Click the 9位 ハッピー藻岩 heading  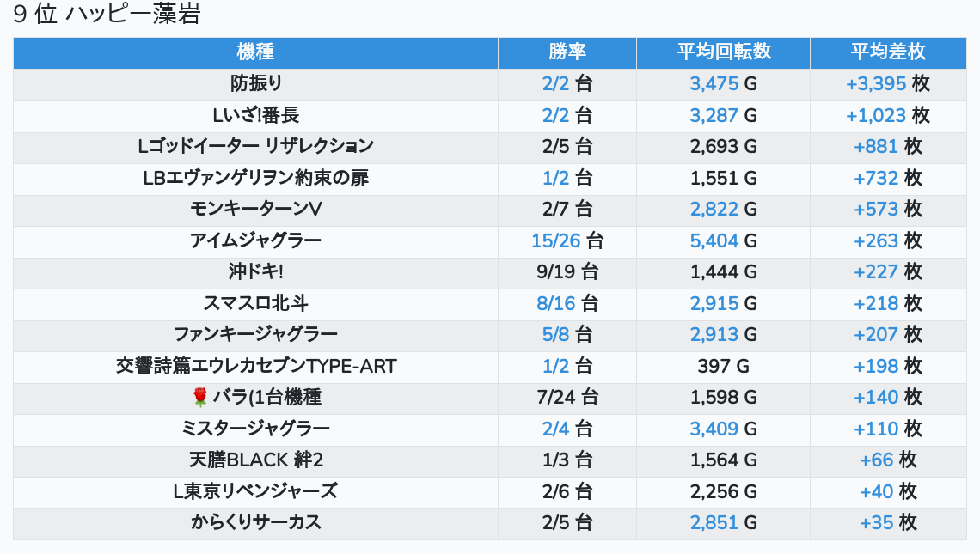[107, 15]
